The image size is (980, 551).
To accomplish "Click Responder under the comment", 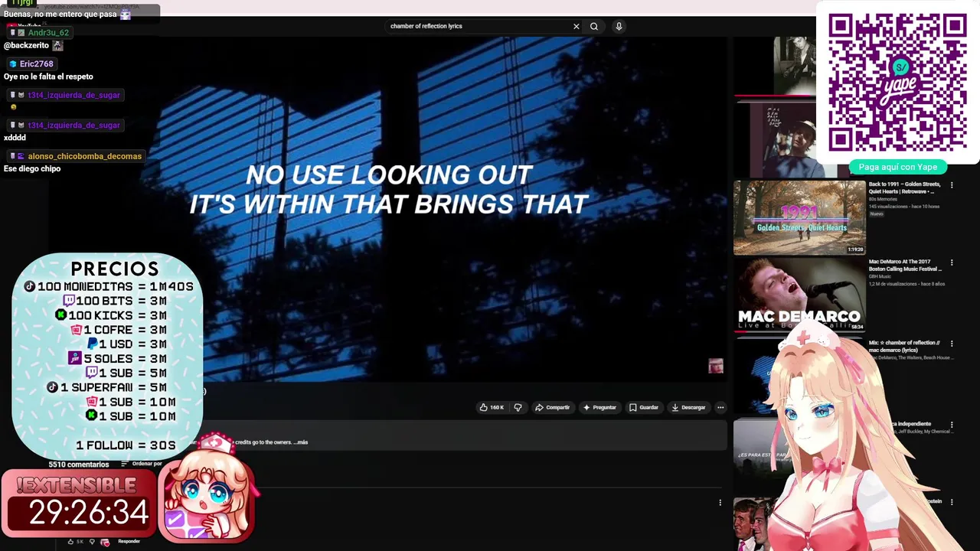I will [129, 542].
